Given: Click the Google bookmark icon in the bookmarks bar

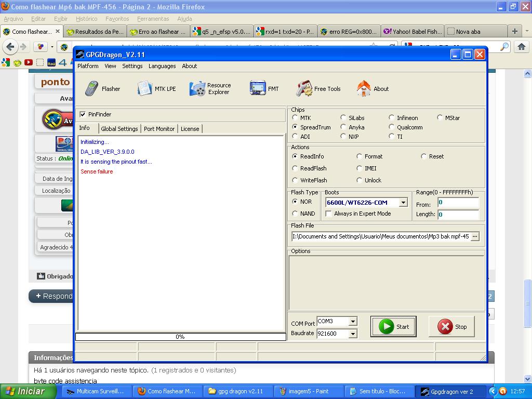Looking at the screenshot, I should 6,62.
